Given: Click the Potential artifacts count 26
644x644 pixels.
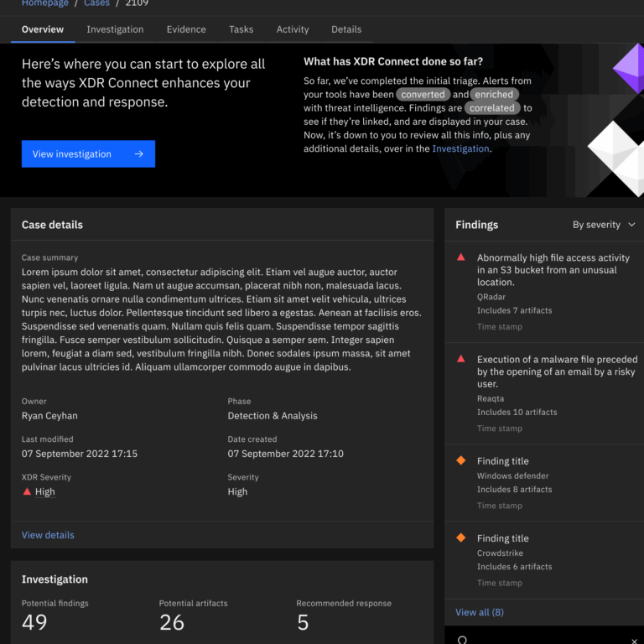Looking at the screenshot, I should tap(172, 622).
